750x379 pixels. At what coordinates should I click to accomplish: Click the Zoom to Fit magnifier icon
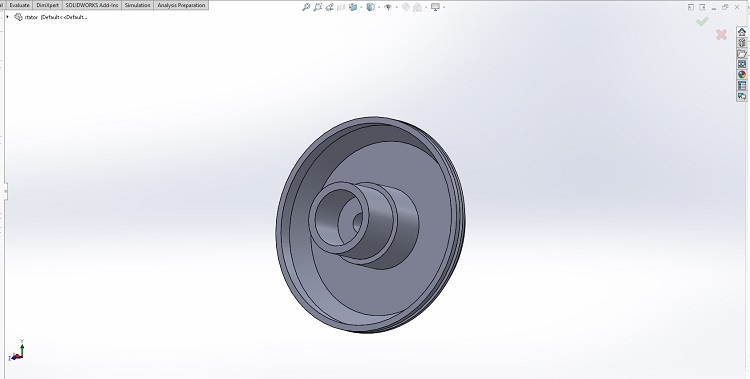click(x=306, y=7)
